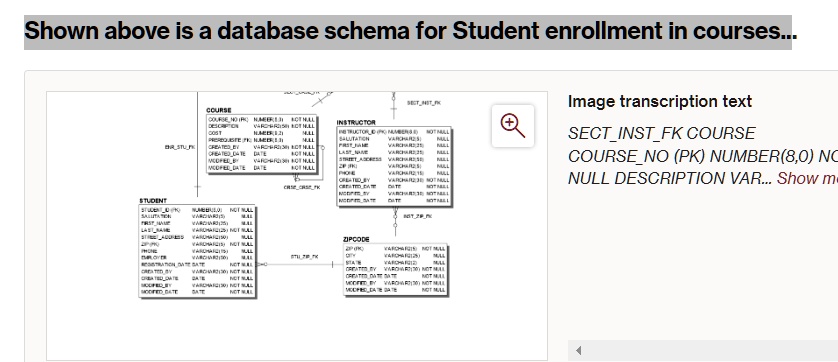Click the INSTRUCTOR table title in the diagram
The width and height of the screenshot is (838, 362).
pyautogui.click(x=356, y=122)
